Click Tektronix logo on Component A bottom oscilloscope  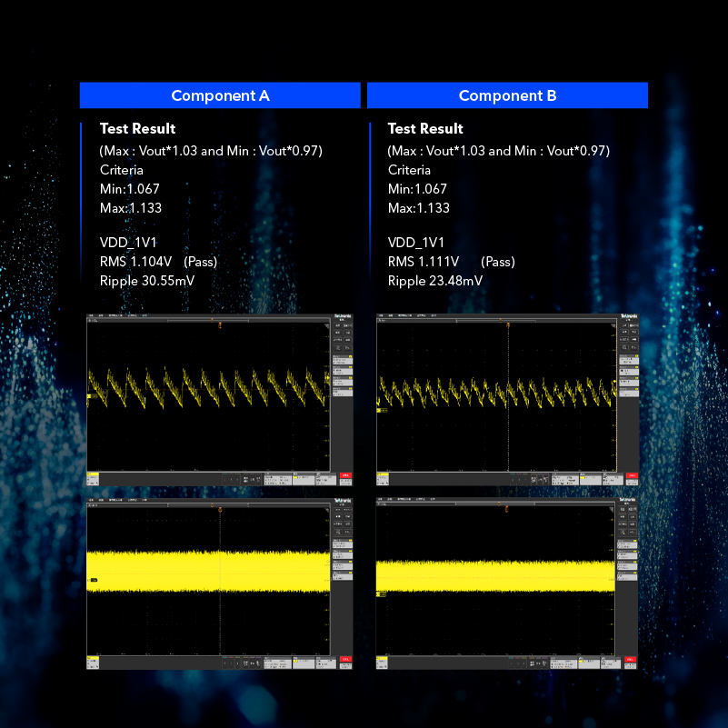tap(343, 500)
